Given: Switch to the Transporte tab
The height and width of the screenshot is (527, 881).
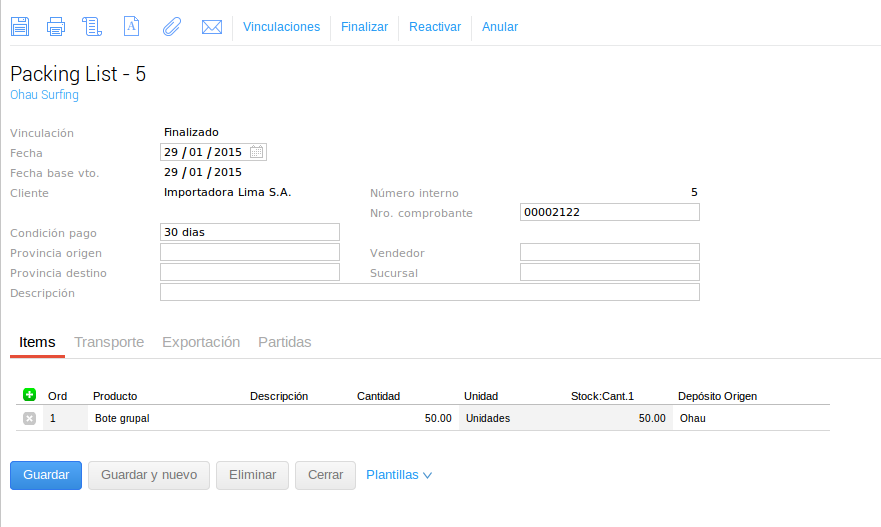Looking at the screenshot, I should [109, 342].
